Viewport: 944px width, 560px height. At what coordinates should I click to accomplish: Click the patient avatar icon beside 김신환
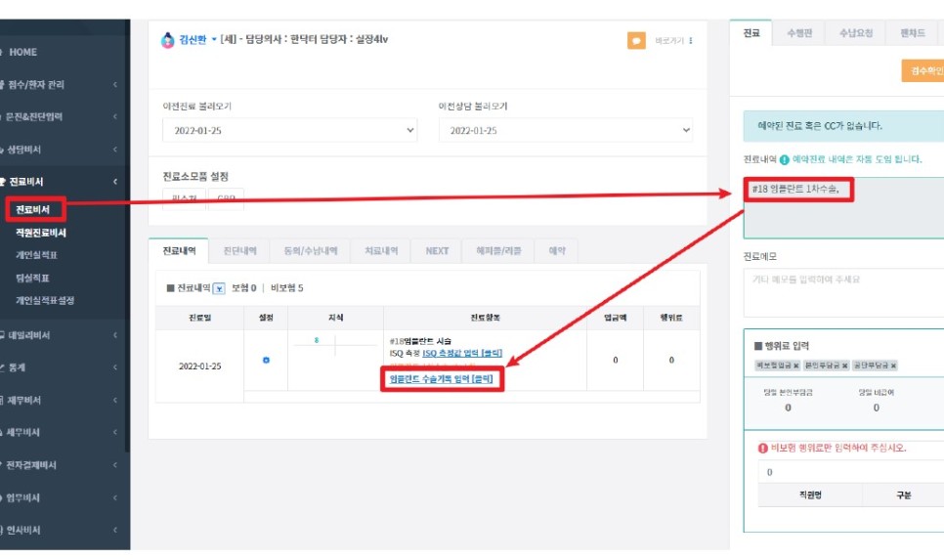tap(167, 40)
